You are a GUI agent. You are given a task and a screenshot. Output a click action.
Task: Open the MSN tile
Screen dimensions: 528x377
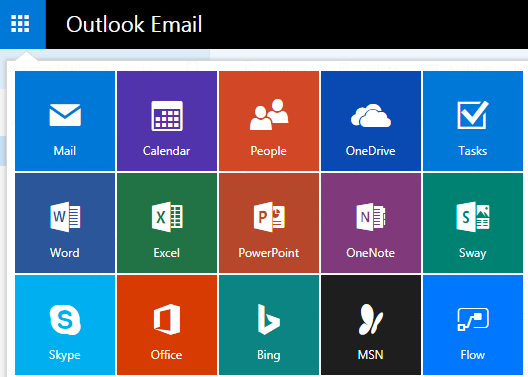371,325
